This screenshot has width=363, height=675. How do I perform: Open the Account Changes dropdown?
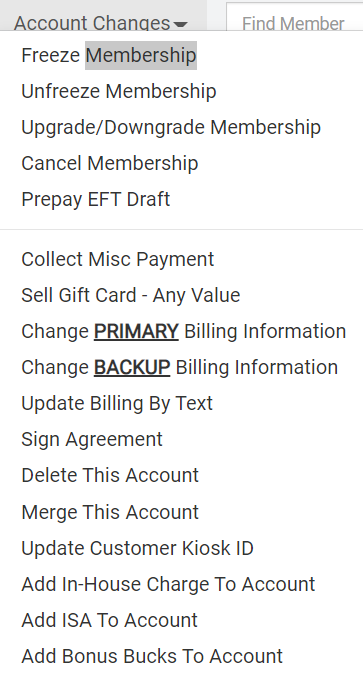(x=100, y=22)
